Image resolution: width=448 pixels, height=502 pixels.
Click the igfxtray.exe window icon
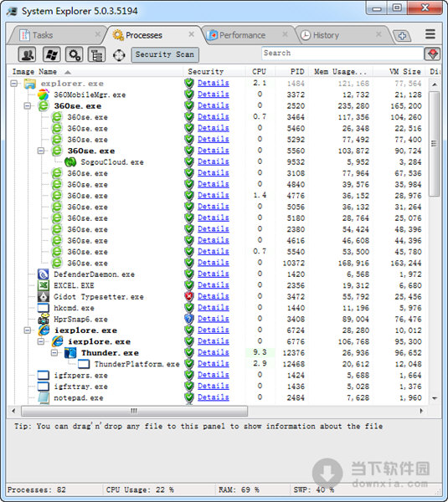click(44, 387)
